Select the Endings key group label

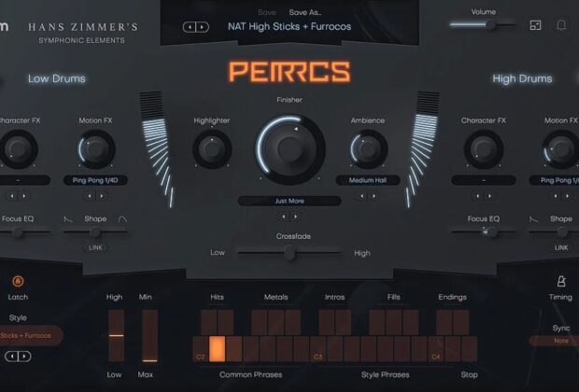click(452, 297)
